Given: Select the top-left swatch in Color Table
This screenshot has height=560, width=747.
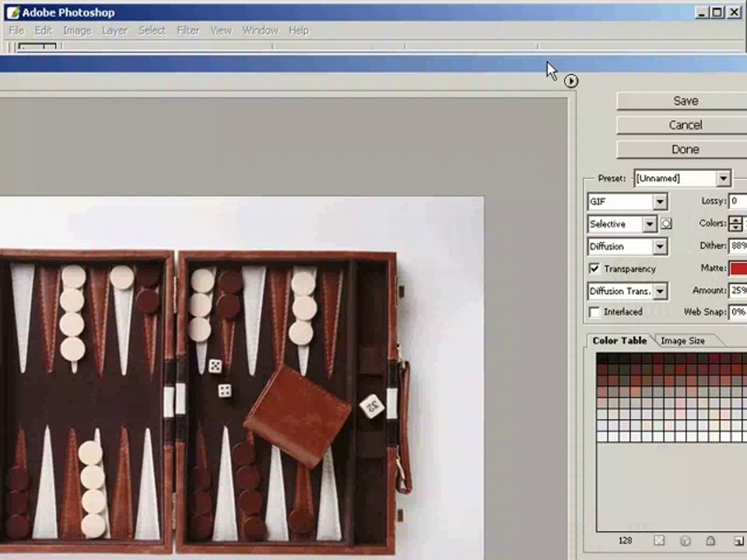Looking at the screenshot, I should coord(602,359).
